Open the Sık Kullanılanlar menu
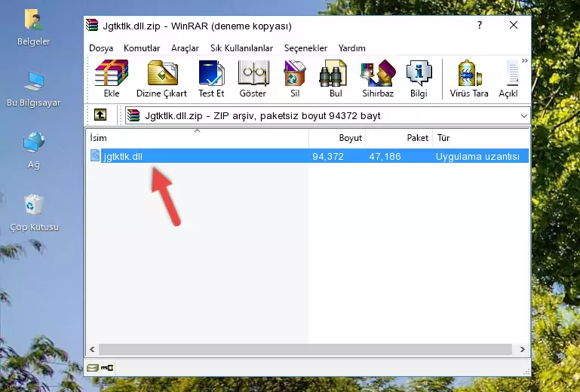Viewport: 580px width, 392px height. point(241,48)
